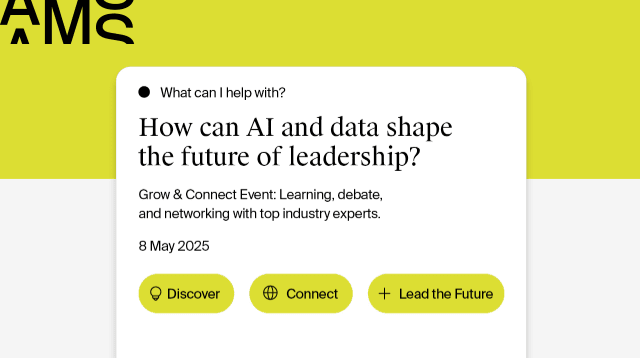Click the "Grow & Connect Event" description line
This screenshot has height=360, width=640.
[x=260, y=195]
